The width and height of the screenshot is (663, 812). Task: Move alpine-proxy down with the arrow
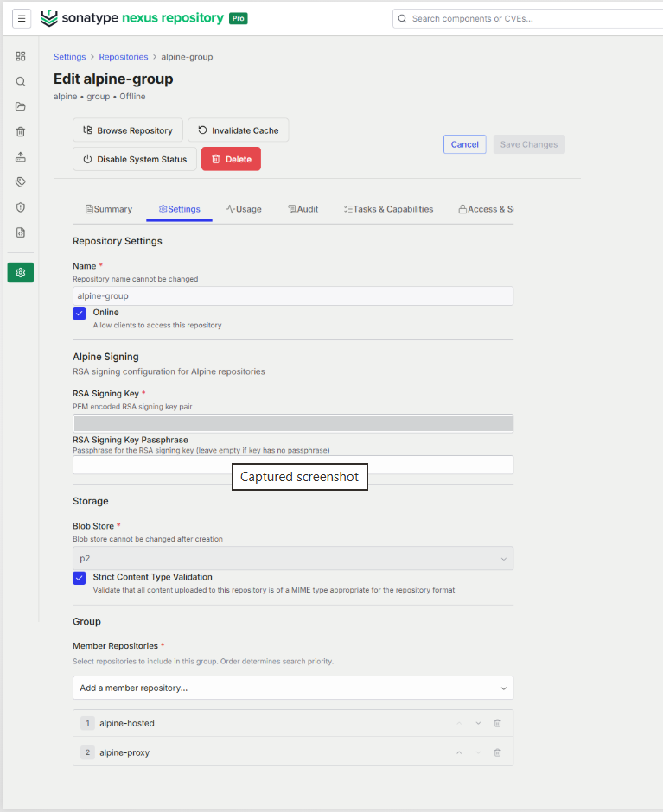click(x=479, y=752)
